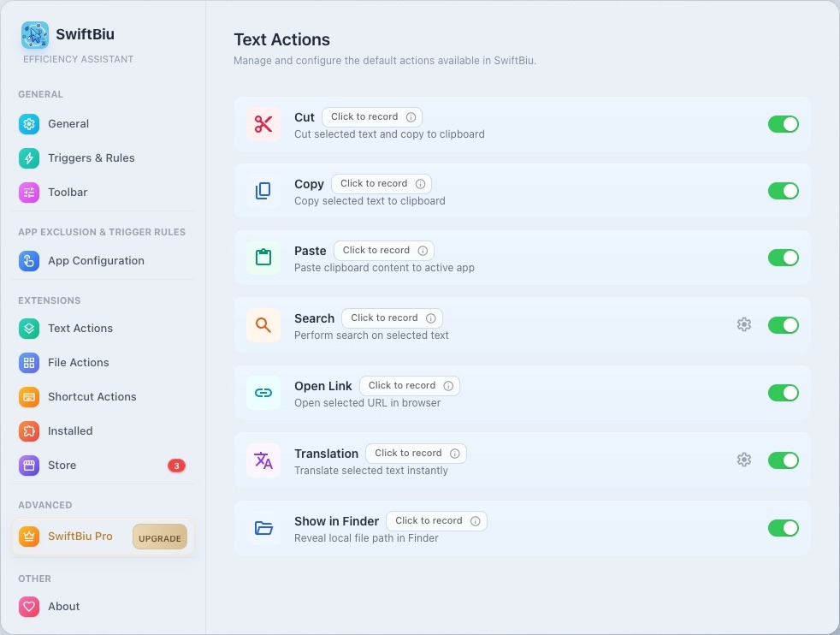
Task: Open the Installed extensions page
Action: coord(103,431)
